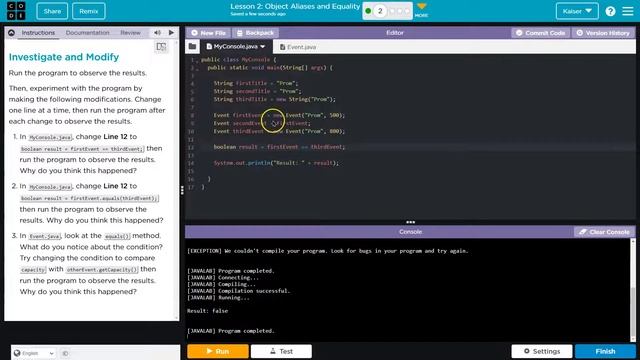Click Commit Code
This screenshot has height=360, width=640.
pos(540,33)
